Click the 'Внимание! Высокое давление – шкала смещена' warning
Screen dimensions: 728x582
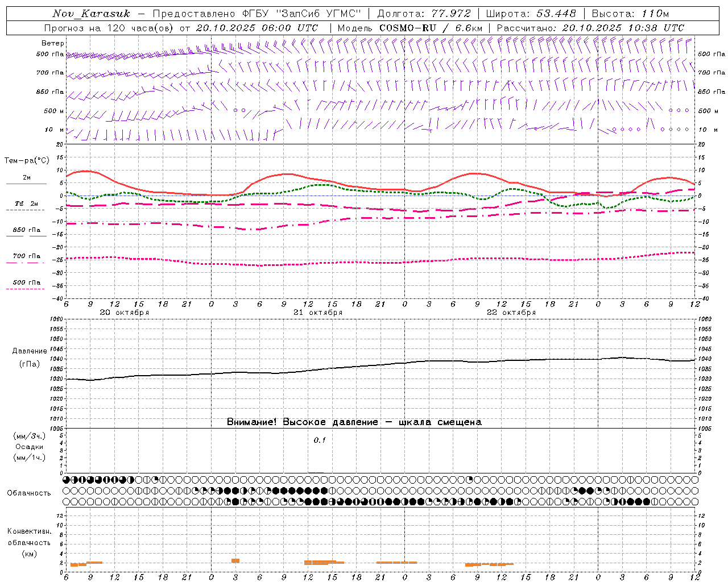coord(354,422)
